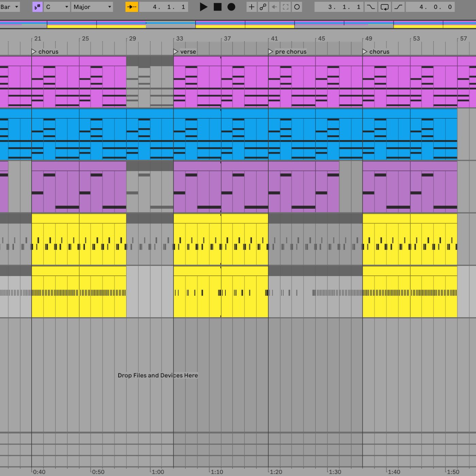Image resolution: width=476 pixels, height=476 pixels.
Task: Toggle the Arrangement Loop switch
Action: 384,6
